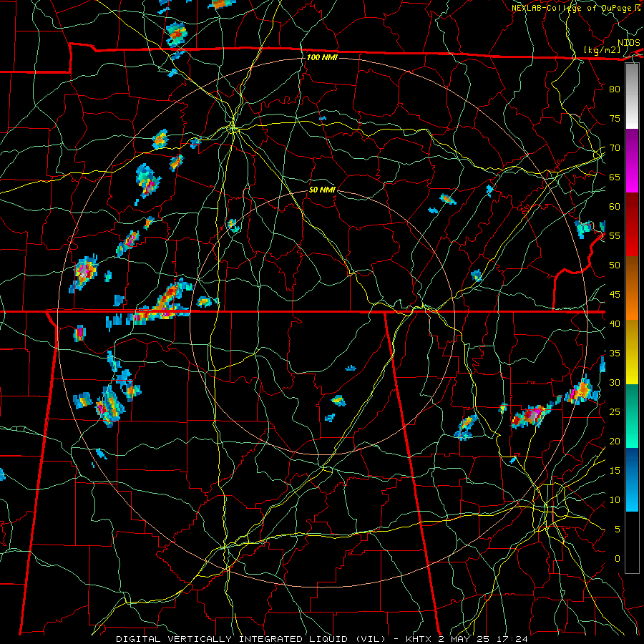The image size is (644, 644).
Task: Click the 45 value on the color scale
Action: [615, 295]
